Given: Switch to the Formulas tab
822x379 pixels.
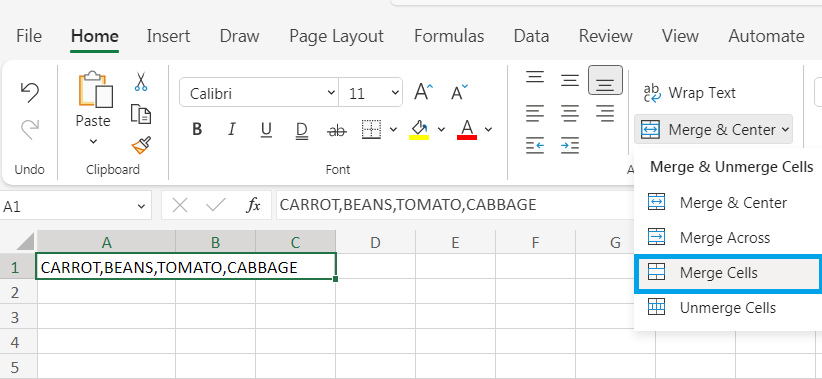Looking at the screenshot, I should (449, 36).
